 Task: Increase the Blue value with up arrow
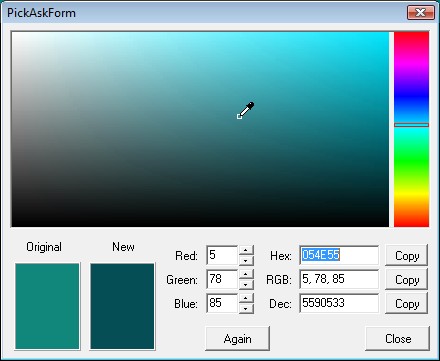[246, 298]
